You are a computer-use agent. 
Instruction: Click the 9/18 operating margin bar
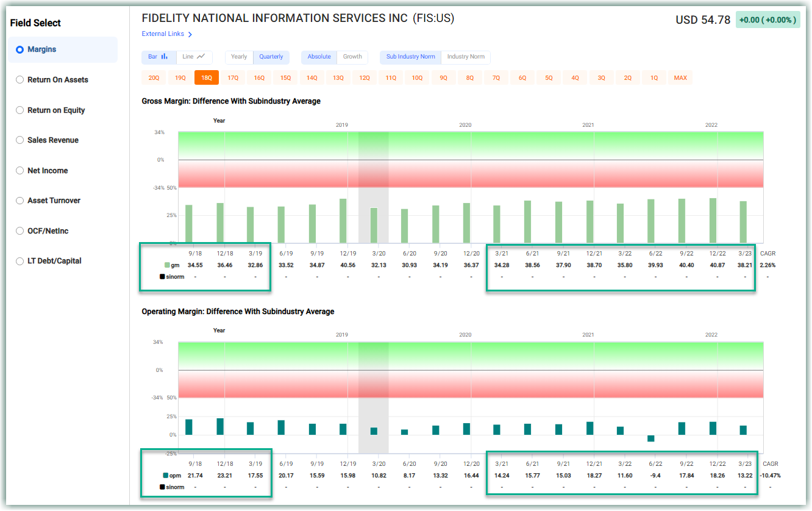pyautogui.click(x=189, y=427)
